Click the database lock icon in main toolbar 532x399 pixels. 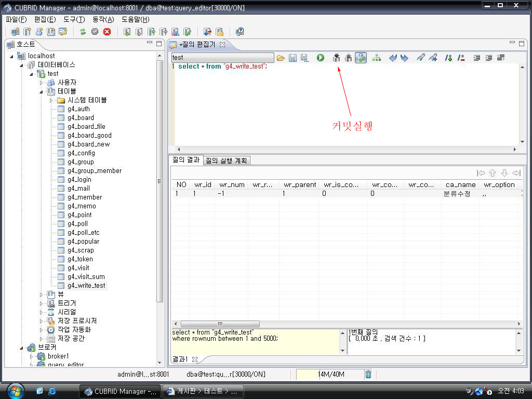[x=220, y=32]
